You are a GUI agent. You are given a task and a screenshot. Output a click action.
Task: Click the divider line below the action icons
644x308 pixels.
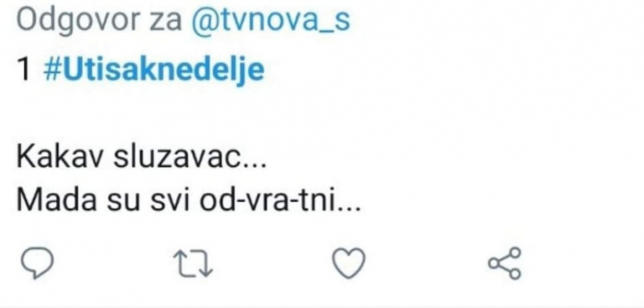pos(322,304)
